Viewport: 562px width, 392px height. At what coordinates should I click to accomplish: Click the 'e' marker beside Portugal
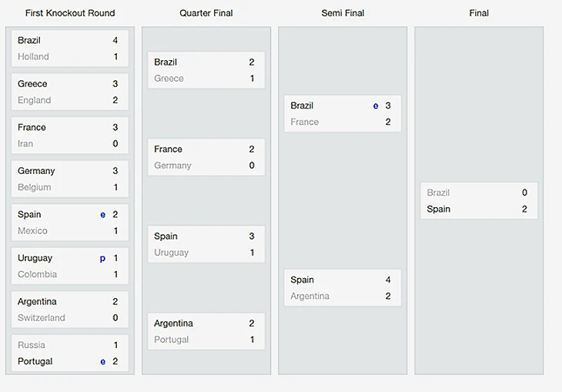(x=103, y=361)
